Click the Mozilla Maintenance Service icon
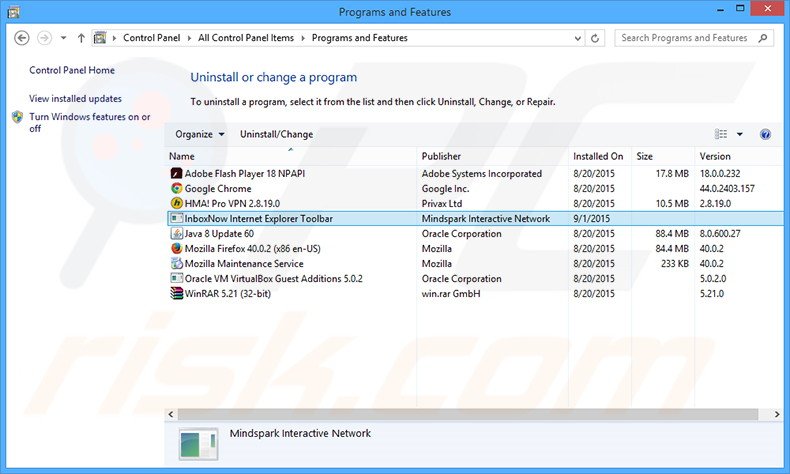 point(176,263)
